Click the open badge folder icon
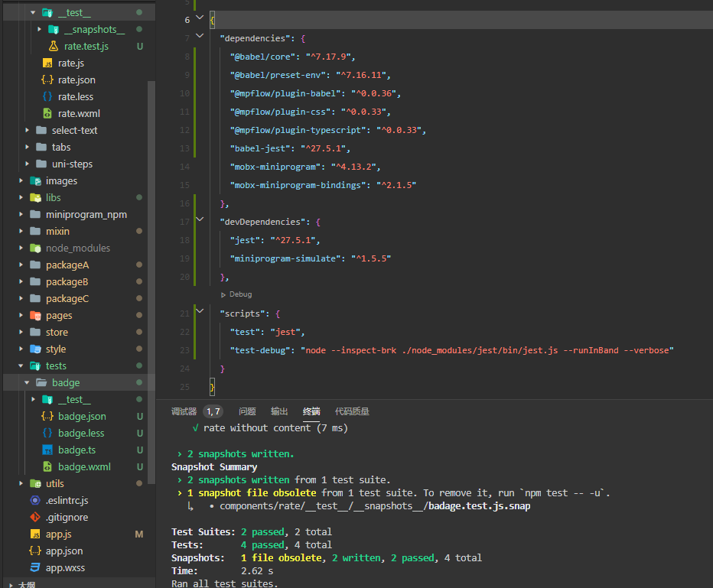The width and height of the screenshot is (713, 588). (41, 382)
